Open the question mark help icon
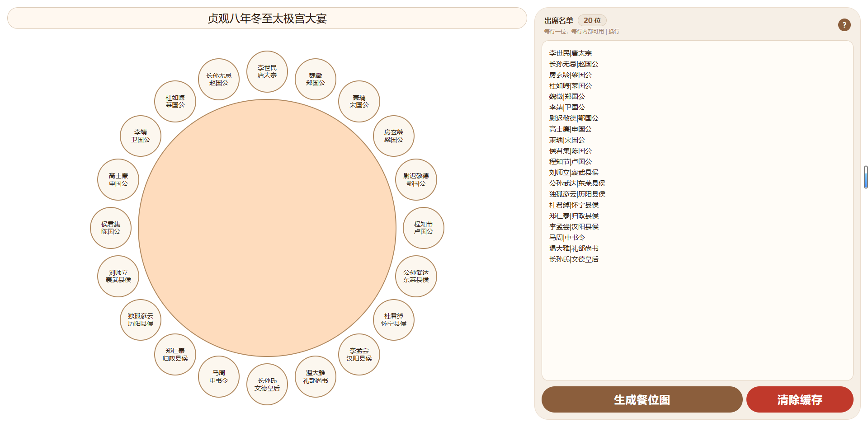 pyautogui.click(x=844, y=25)
